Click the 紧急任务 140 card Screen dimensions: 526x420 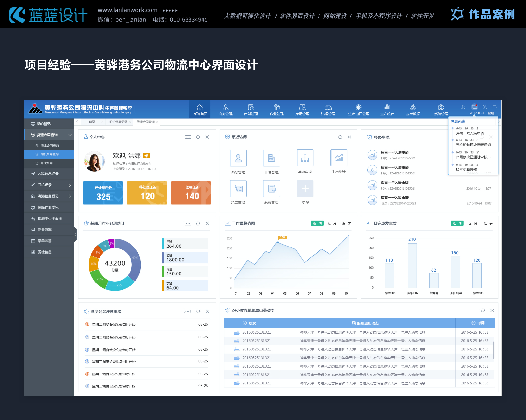pyautogui.click(x=191, y=193)
